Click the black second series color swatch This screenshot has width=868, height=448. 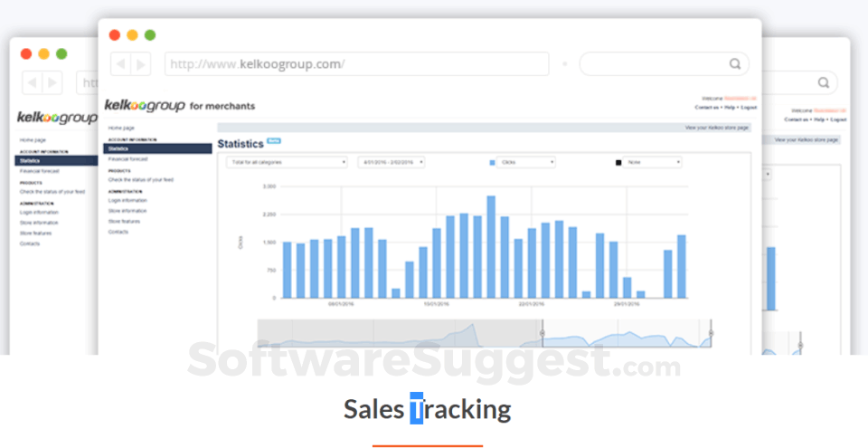[x=618, y=162]
